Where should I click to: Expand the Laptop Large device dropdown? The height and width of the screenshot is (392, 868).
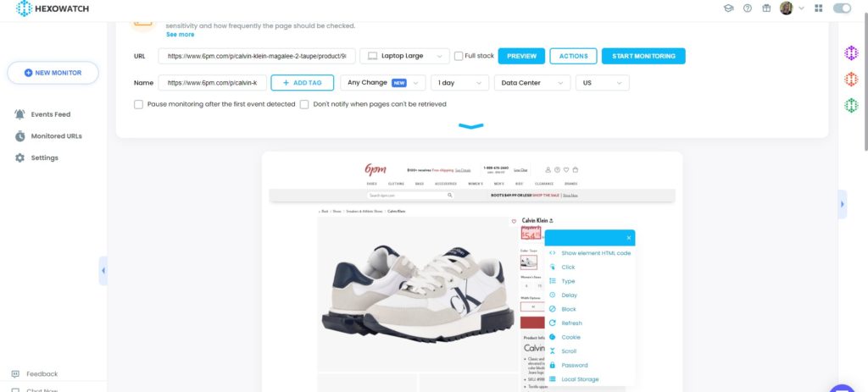pos(404,56)
